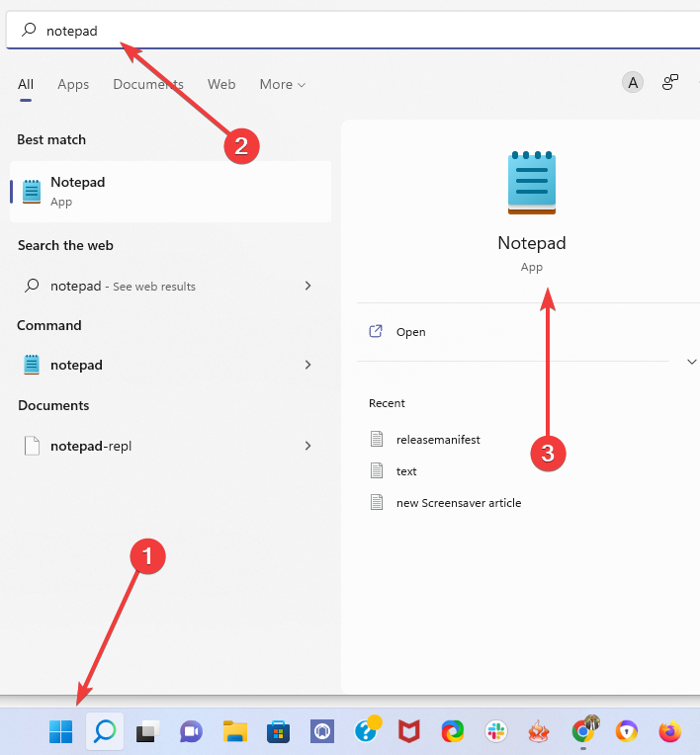Image resolution: width=700 pixels, height=755 pixels.
Task: Open the orange flame app icon
Action: coord(539,732)
